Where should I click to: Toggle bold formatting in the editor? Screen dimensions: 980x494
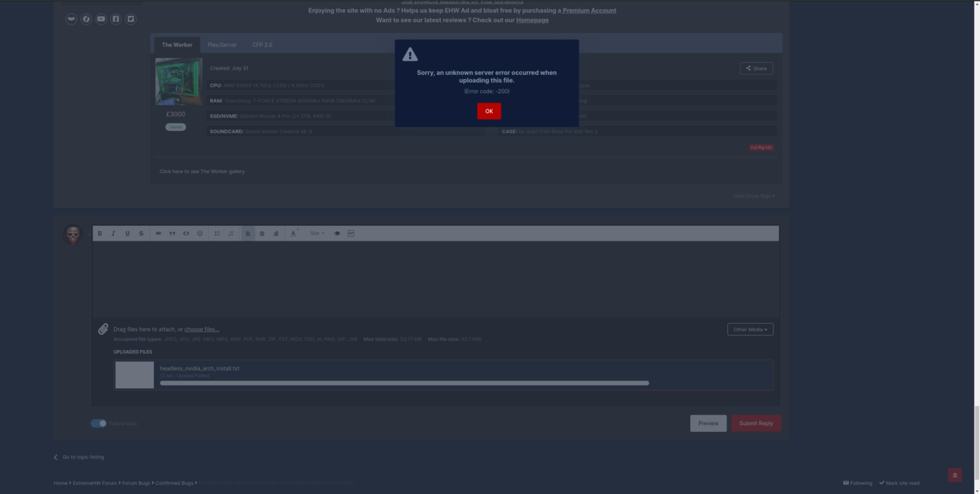pyautogui.click(x=100, y=234)
